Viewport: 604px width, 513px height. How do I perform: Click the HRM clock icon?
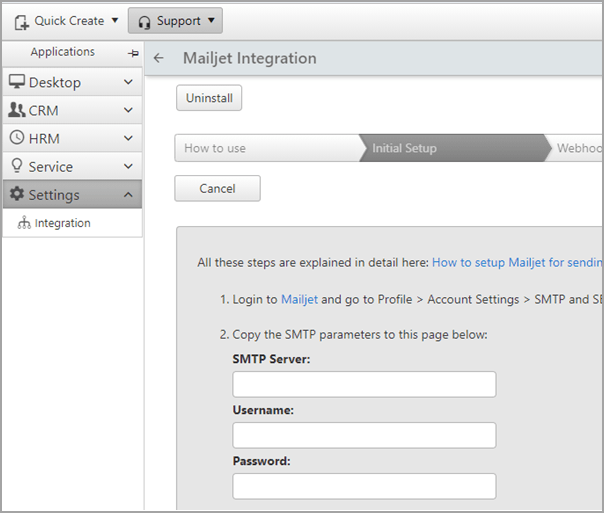pyautogui.click(x=17, y=137)
